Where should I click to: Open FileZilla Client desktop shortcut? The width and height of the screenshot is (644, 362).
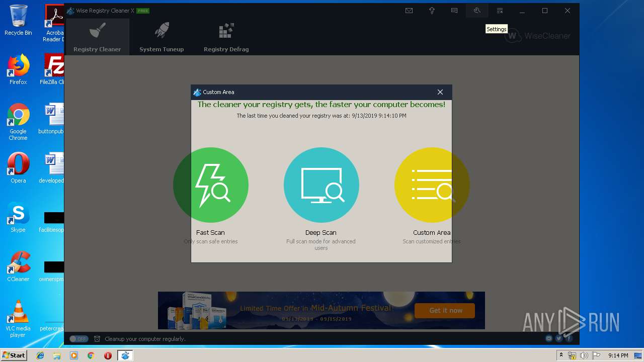[x=53, y=69]
